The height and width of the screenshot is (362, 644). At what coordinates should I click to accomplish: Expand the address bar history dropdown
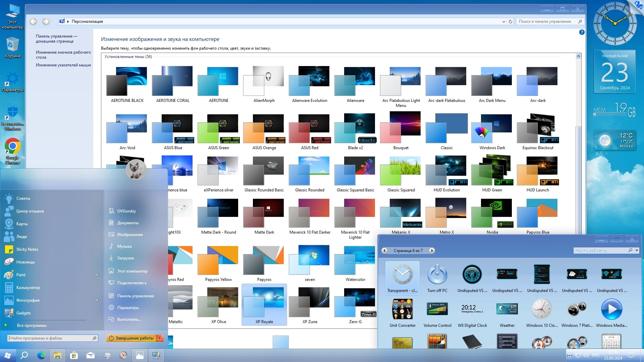[503, 21]
